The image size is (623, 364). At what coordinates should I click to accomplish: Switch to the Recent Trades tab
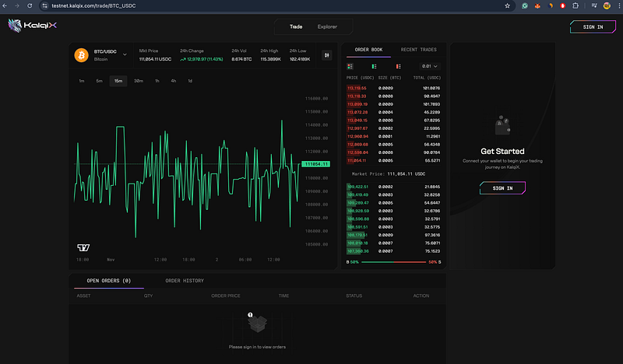pos(418,50)
